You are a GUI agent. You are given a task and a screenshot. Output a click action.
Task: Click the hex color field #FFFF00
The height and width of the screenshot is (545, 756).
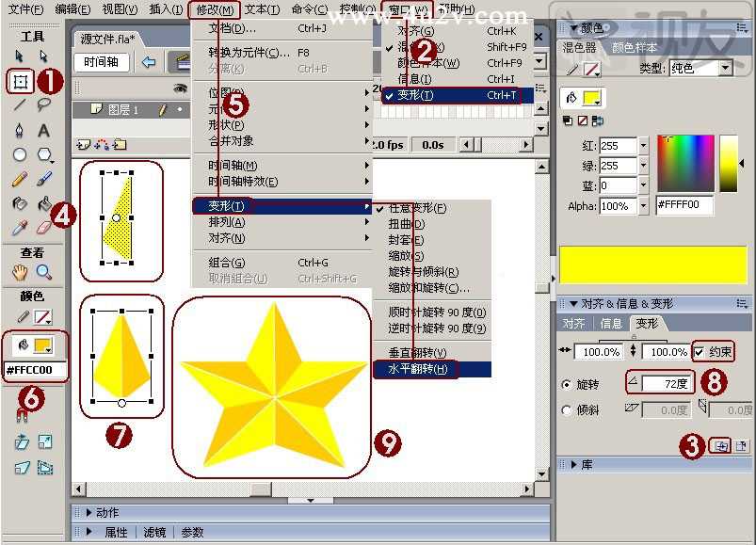[x=684, y=204]
